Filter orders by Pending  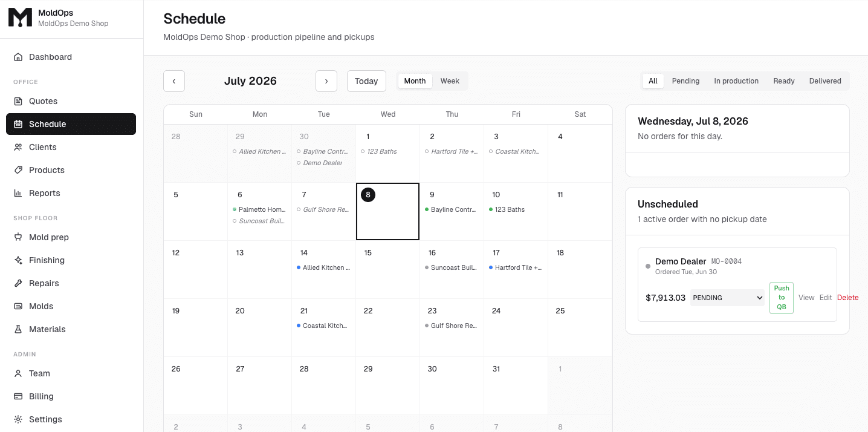(685, 81)
